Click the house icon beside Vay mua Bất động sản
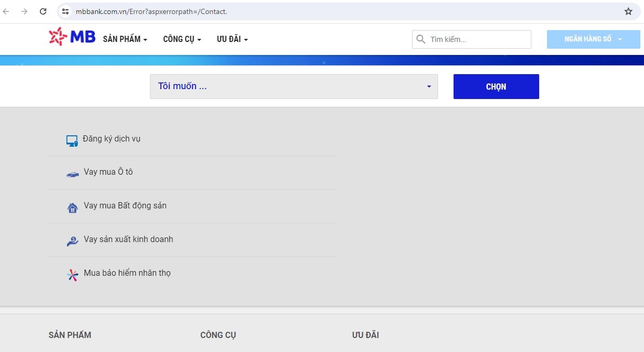 (73, 208)
